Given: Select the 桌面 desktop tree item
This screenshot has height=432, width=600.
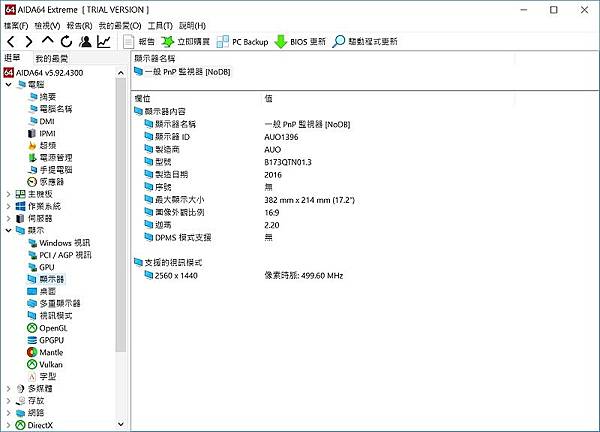Looking at the screenshot, I should click(x=42, y=292).
